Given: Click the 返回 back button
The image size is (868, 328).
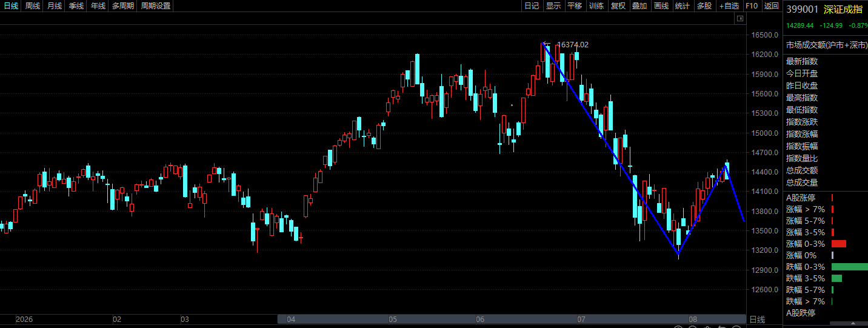Looking at the screenshot, I should click(x=772, y=6).
